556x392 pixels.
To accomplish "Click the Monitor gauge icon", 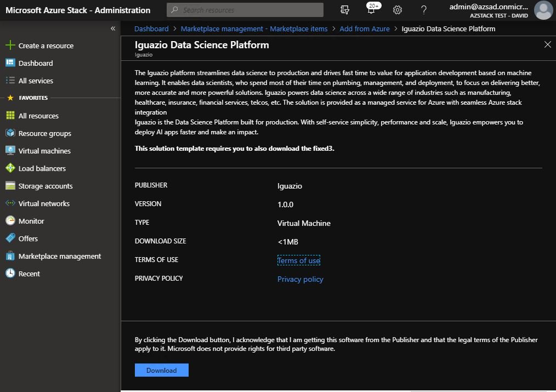I will coord(10,221).
